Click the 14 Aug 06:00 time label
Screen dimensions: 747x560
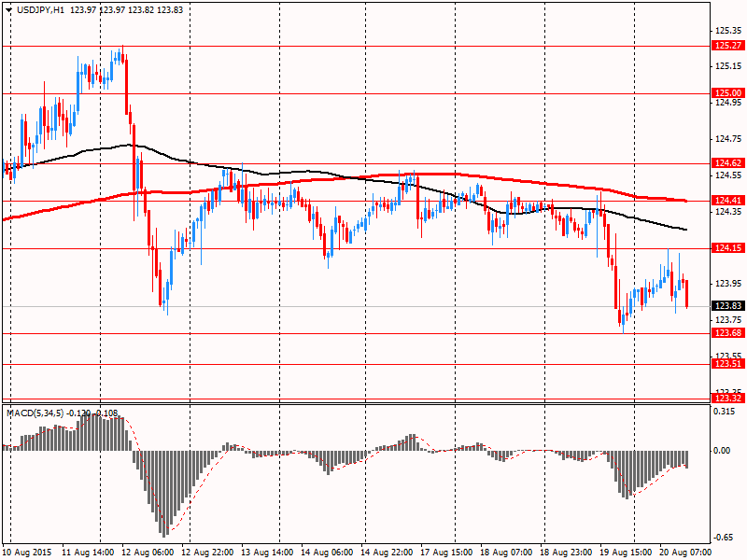(x=327, y=553)
